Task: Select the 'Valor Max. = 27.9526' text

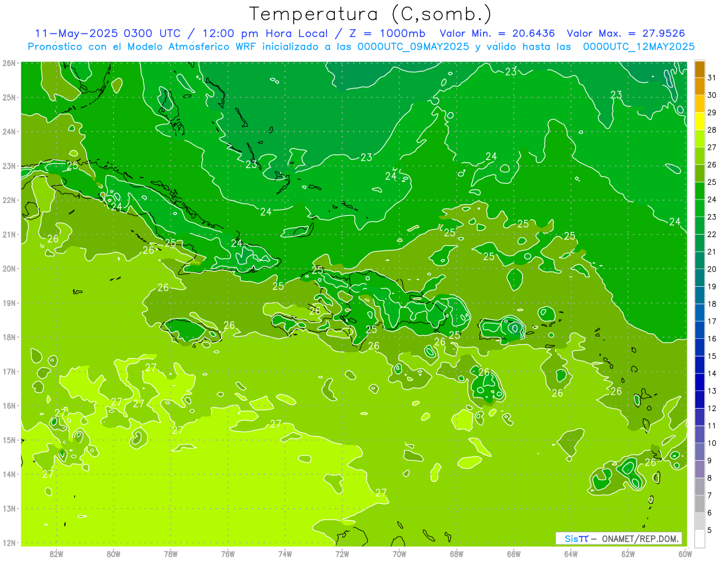Action: [x=627, y=33]
